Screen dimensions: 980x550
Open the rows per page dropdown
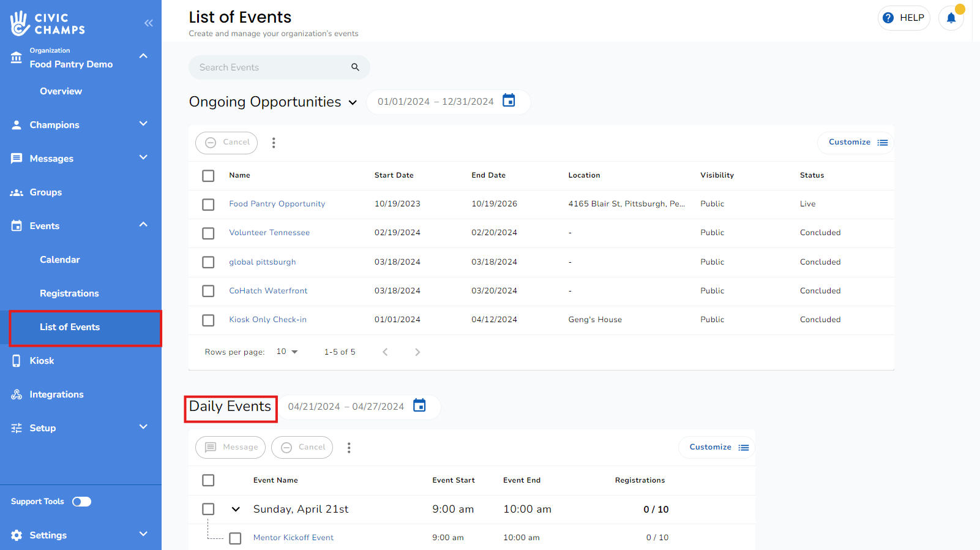287,352
